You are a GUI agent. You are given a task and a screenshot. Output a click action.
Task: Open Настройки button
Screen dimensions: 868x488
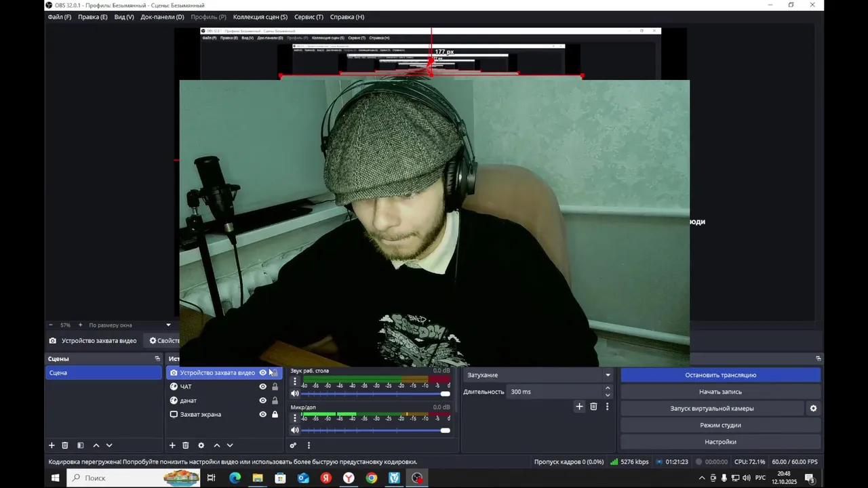pyautogui.click(x=720, y=442)
